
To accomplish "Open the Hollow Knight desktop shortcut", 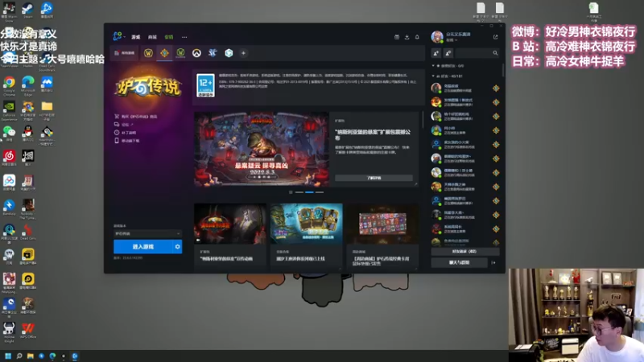I will pos(9,331).
